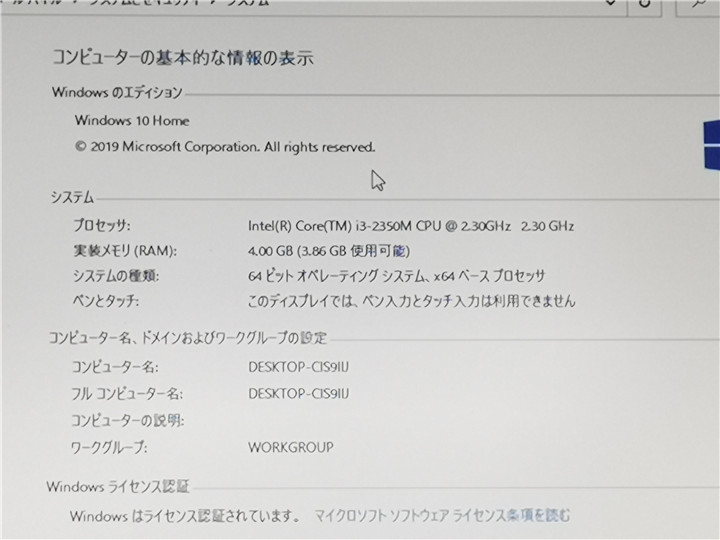Click the 'ペンとタッチ:' label
720x540 pixels.
coord(106,301)
